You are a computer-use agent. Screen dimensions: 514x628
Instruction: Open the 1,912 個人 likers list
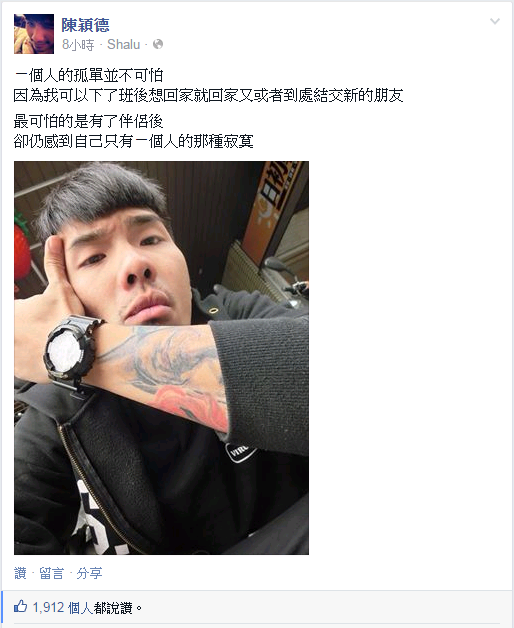coord(63,608)
